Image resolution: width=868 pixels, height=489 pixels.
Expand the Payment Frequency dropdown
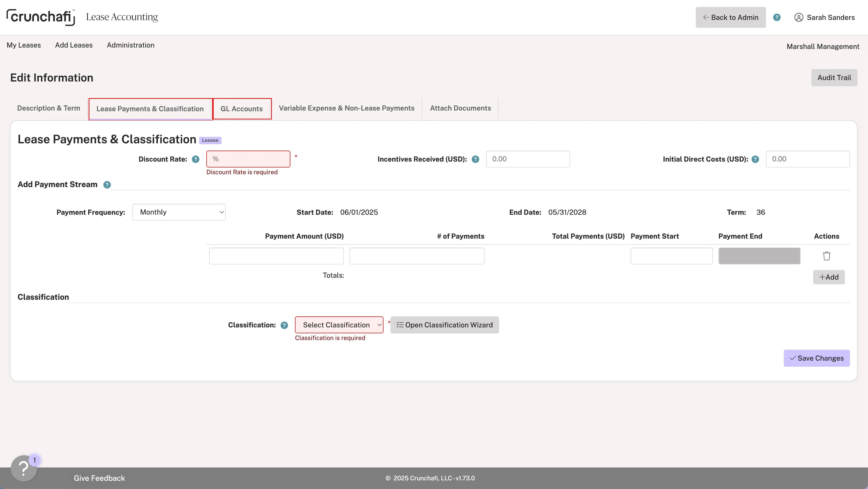(179, 212)
